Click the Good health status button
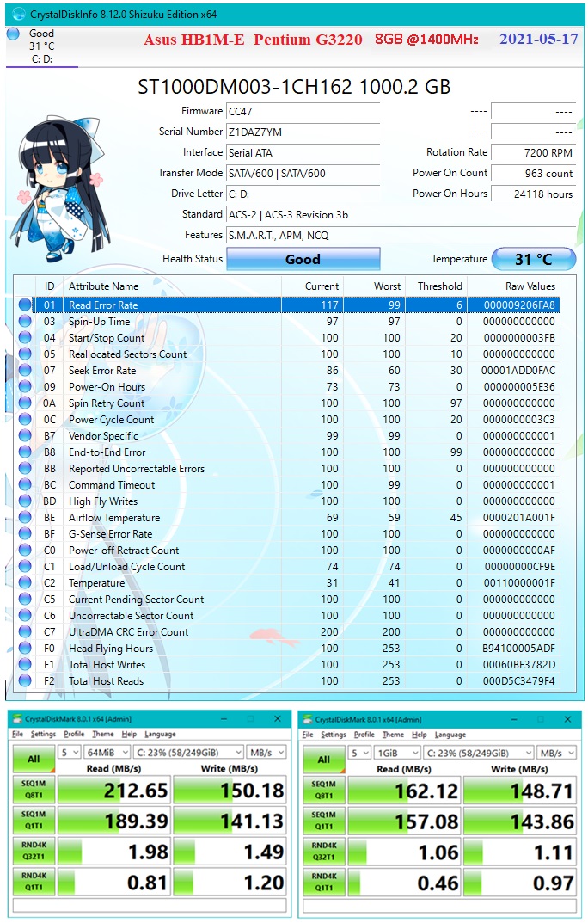The width and height of the screenshot is (588, 923). coord(303,259)
